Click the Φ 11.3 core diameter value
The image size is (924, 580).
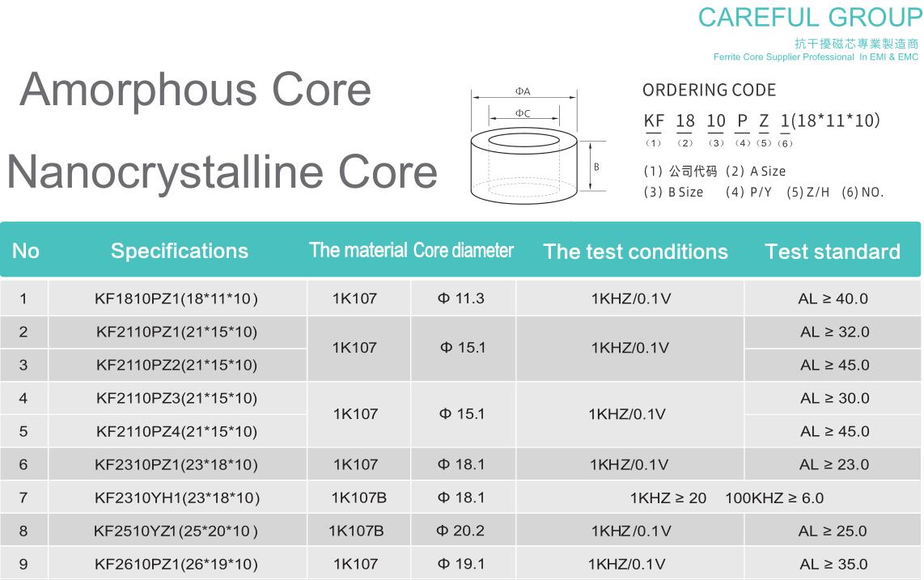click(461, 298)
